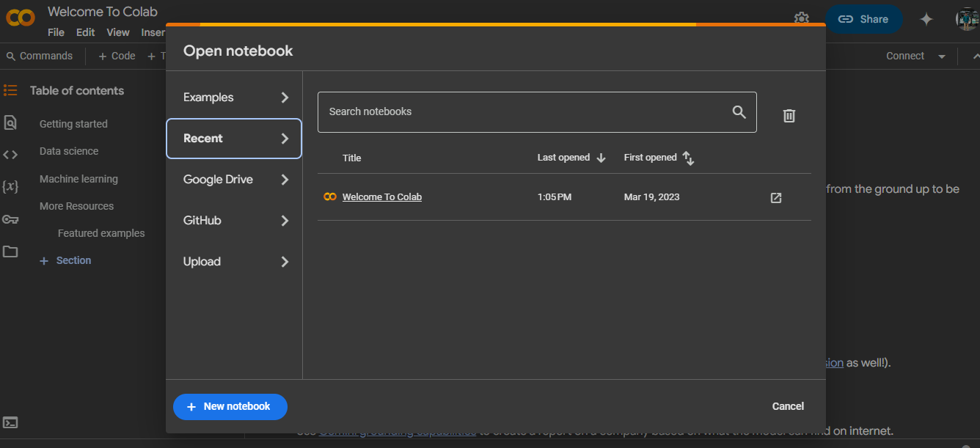Click the Welcome To Colab notebook title in header
The height and width of the screenshot is (448, 980).
103,12
